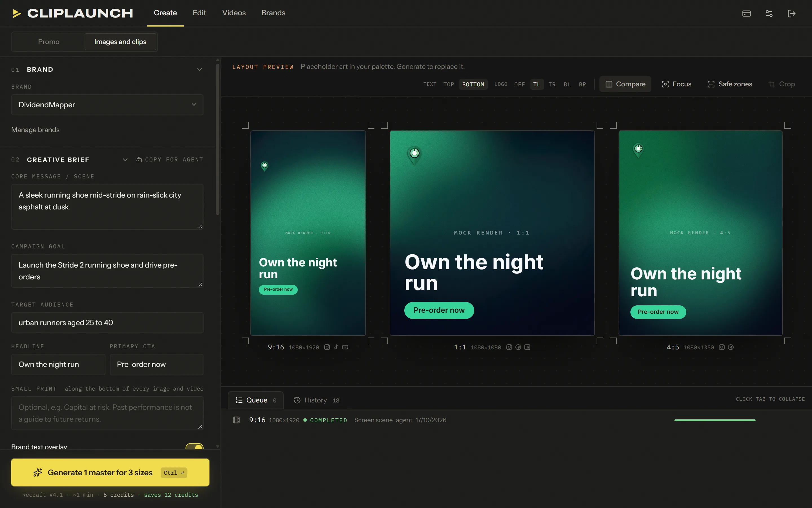Click the sparkle icon on Generate button
The width and height of the screenshot is (812, 508).
[37, 472]
